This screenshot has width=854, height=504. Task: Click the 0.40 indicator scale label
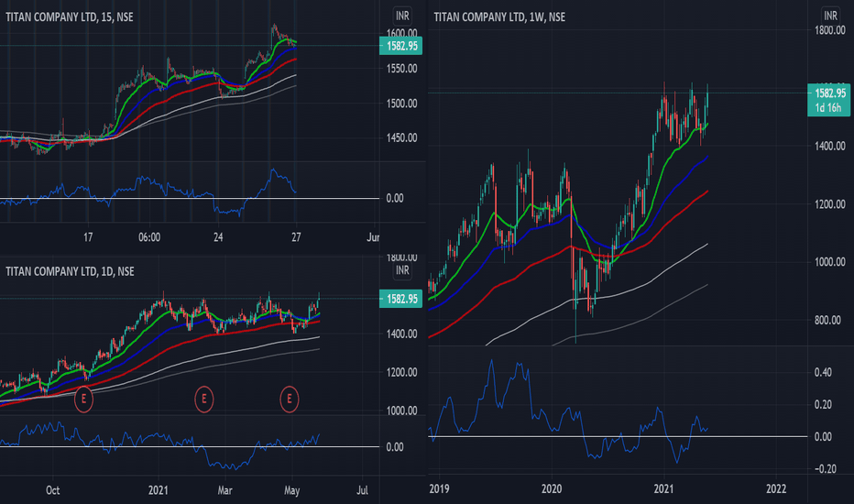tap(823, 372)
